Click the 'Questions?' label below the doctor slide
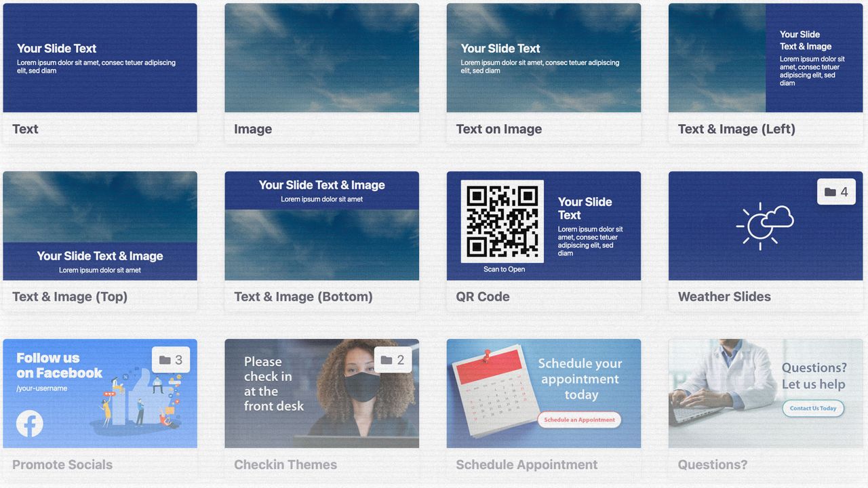Screen dimensions: 868x488 click(713, 464)
